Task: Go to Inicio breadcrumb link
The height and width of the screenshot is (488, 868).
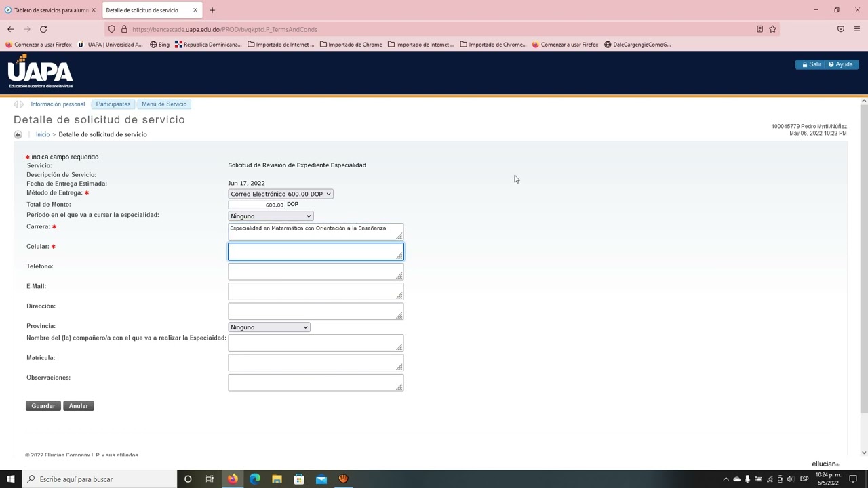Action: pos(43,134)
